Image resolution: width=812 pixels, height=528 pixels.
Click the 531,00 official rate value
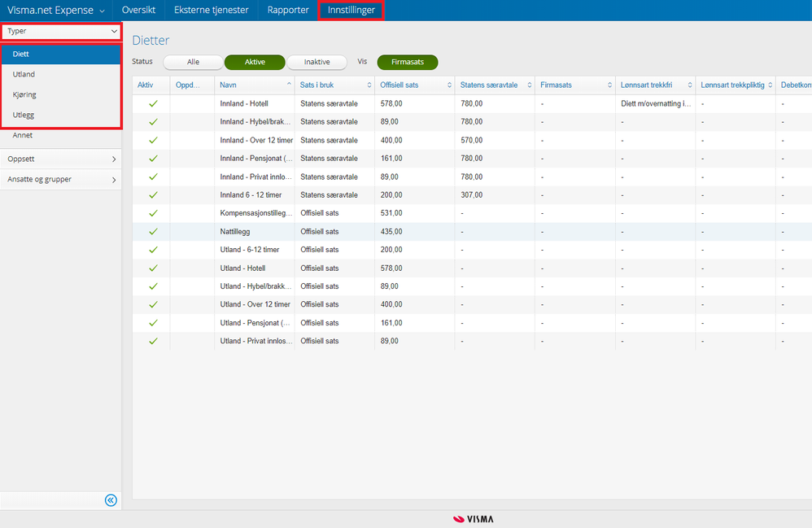(391, 213)
